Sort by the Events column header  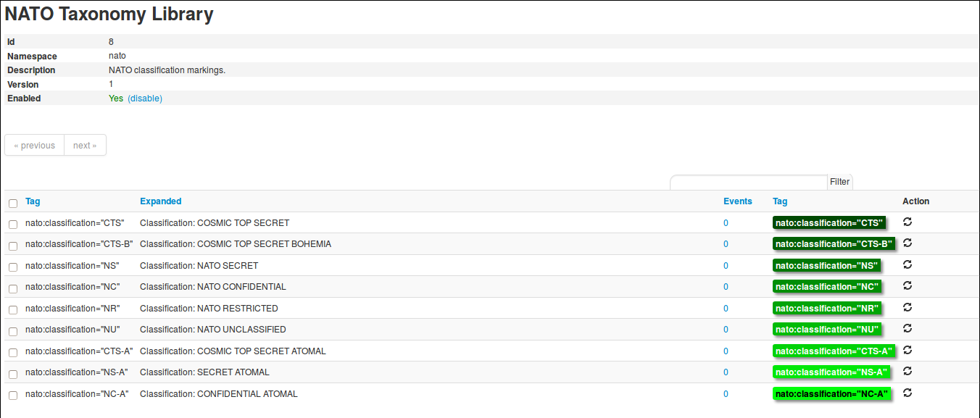click(737, 201)
